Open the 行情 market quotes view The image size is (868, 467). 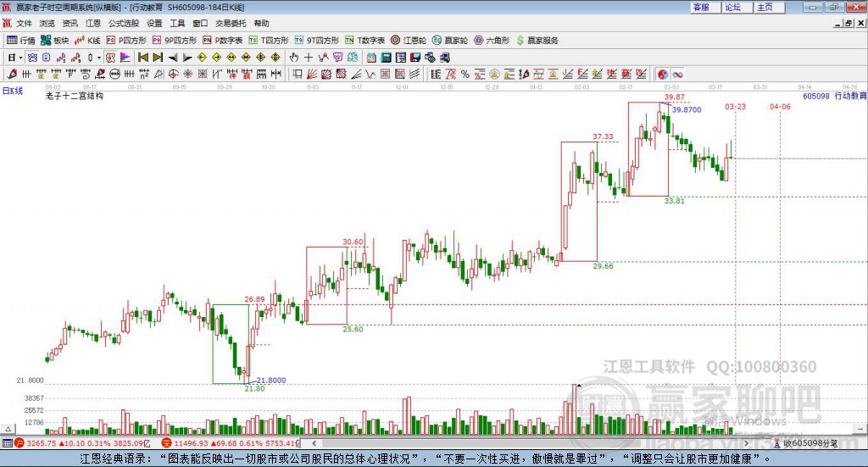tap(21, 41)
